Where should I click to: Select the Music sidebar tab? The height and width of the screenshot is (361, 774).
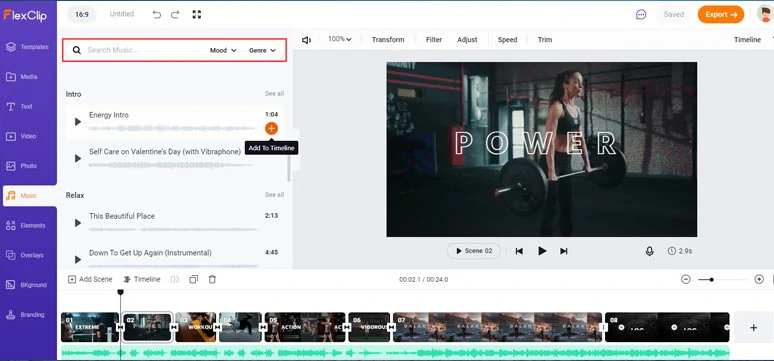30,196
